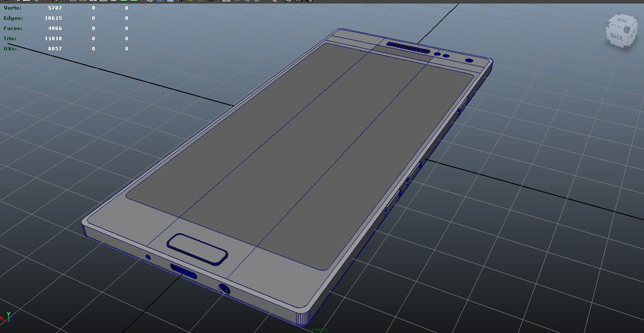Select the charging port on the phone's bottom edge
The width and height of the screenshot is (644, 333).
point(184,272)
